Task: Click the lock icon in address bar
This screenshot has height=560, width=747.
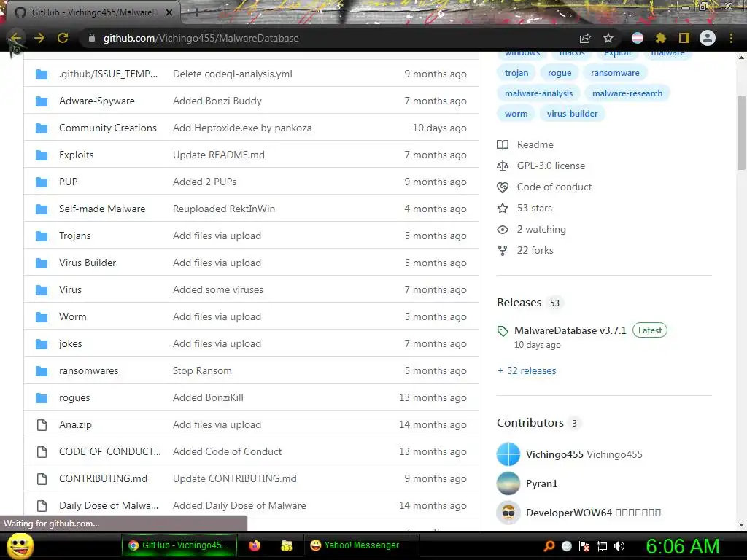Action: coord(92,38)
